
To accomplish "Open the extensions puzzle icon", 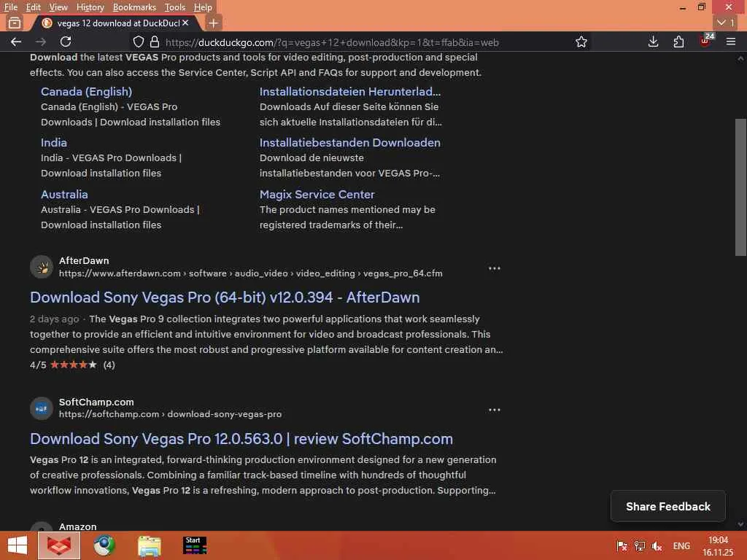I will pos(678,42).
